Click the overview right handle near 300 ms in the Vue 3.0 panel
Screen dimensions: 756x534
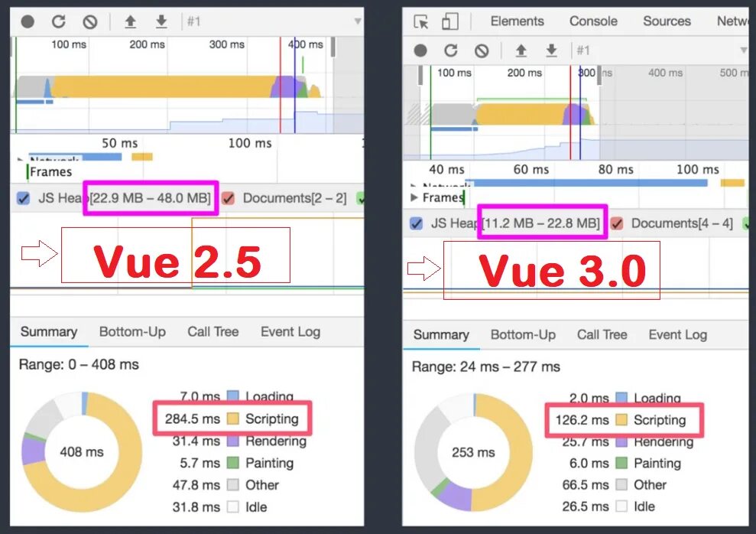(x=599, y=75)
